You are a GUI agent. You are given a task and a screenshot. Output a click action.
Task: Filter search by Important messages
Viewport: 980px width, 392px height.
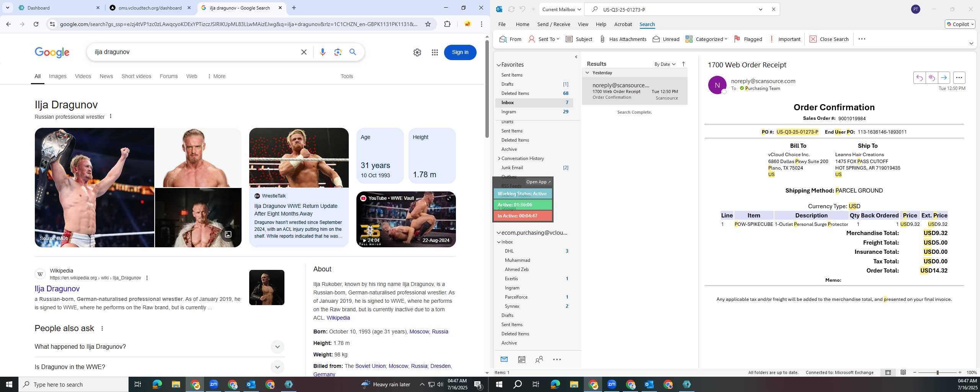[784, 39]
